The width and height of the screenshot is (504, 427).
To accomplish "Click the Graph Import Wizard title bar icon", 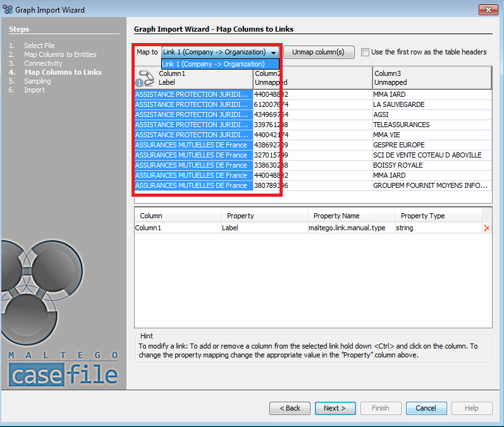I will pos(8,9).
